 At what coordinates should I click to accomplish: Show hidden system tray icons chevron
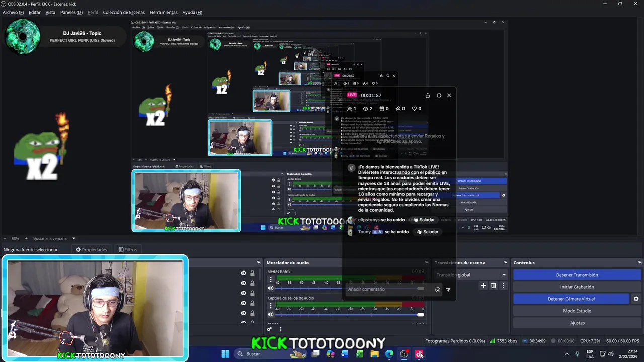coord(566,354)
